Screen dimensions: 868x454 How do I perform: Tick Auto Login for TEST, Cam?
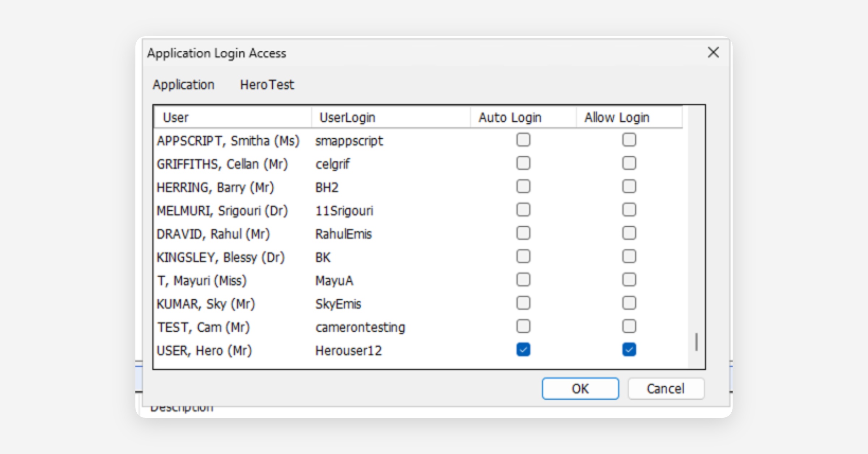pyautogui.click(x=523, y=327)
